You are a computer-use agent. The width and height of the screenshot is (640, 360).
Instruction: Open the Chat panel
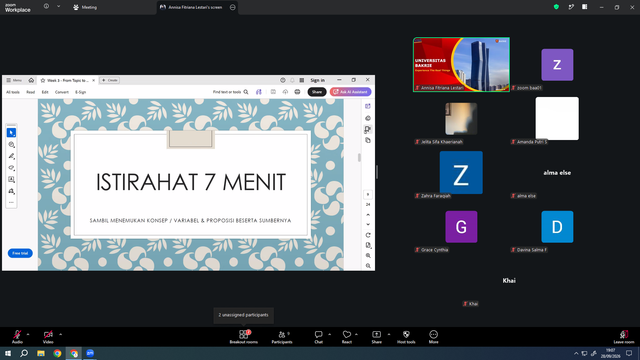click(318, 336)
